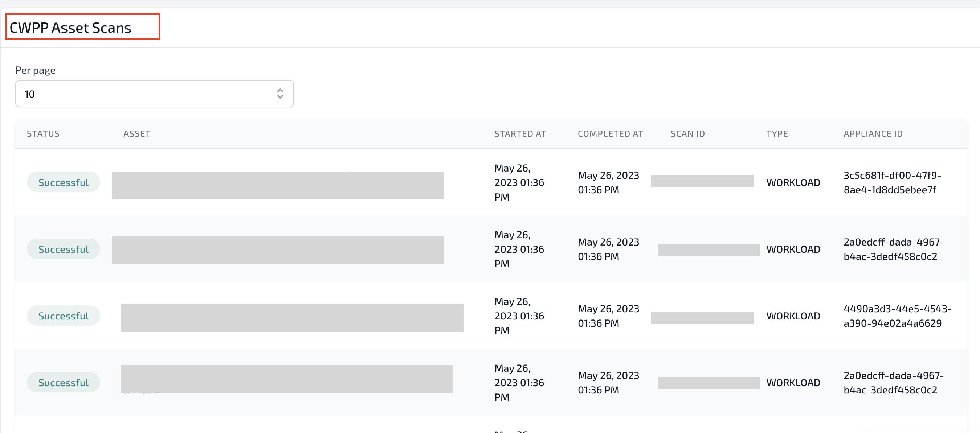
Task: Click the first row's redacted asset name
Action: (278, 186)
